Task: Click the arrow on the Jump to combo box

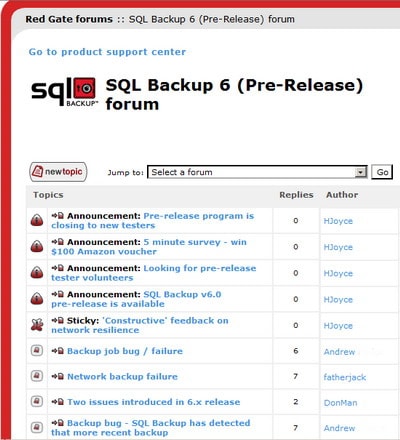Action: (360, 172)
